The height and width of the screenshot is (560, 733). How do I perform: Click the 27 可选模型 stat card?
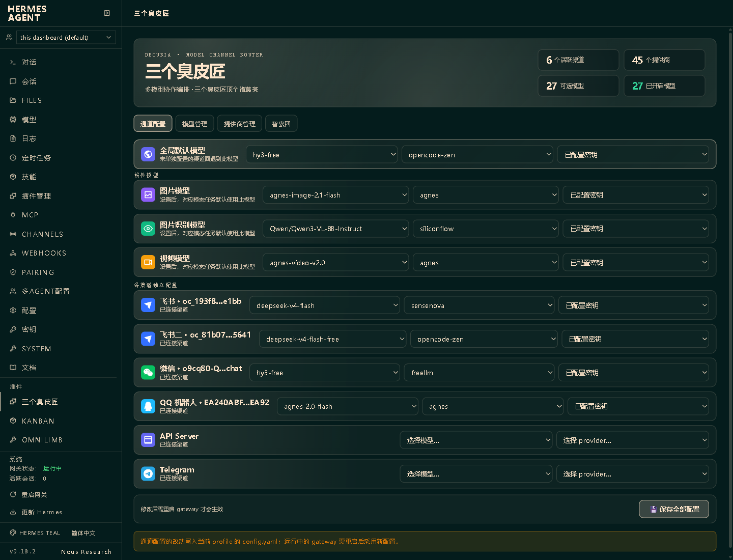point(578,86)
